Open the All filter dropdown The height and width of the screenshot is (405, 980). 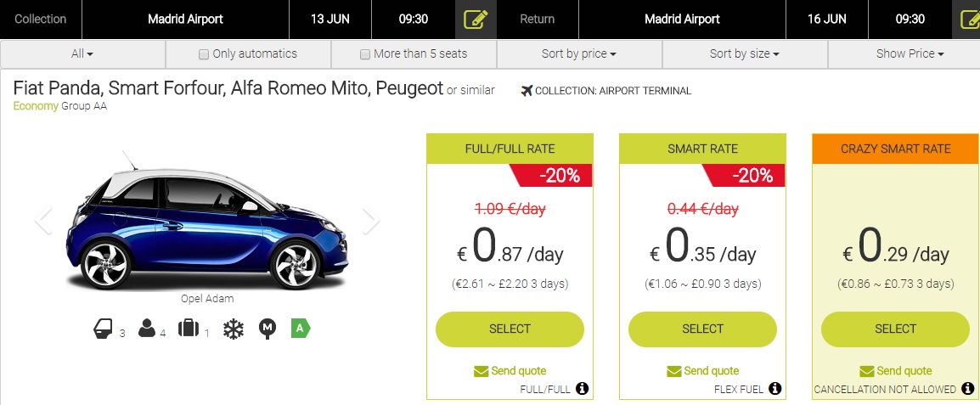[82, 53]
